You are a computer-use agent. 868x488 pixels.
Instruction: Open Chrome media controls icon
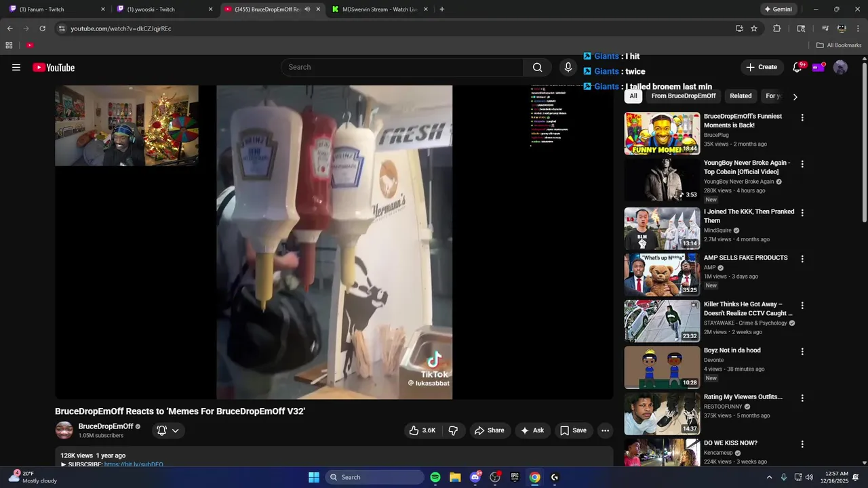(825, 28)
